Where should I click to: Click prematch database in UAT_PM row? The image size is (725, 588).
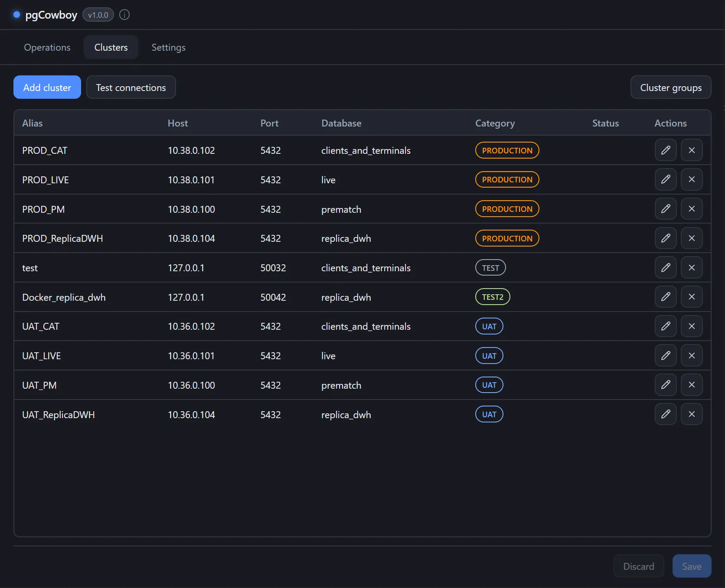pyautogui.click(x=341, y=386)
